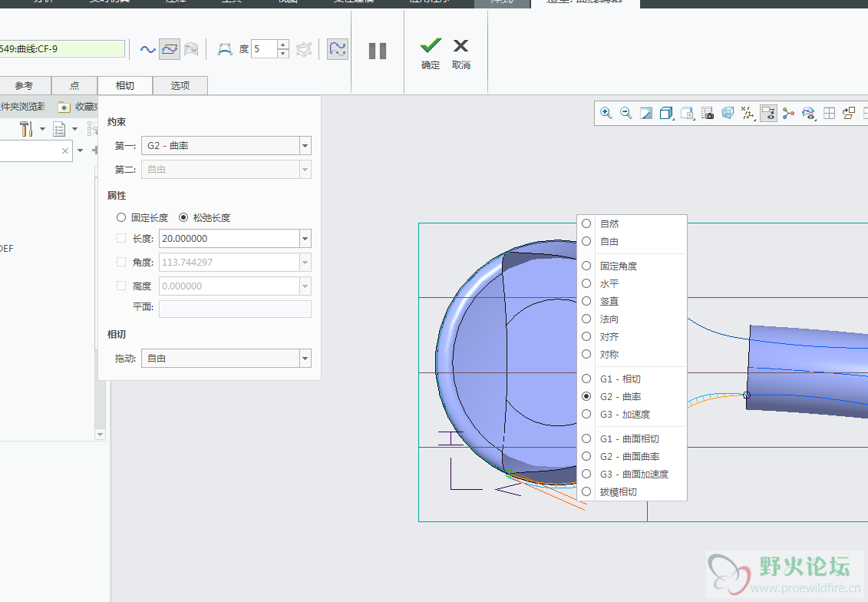This screenshot has height=602, width=868.
Task: Confirm with the 确定 checkmark button
Action: click(431, 53)
